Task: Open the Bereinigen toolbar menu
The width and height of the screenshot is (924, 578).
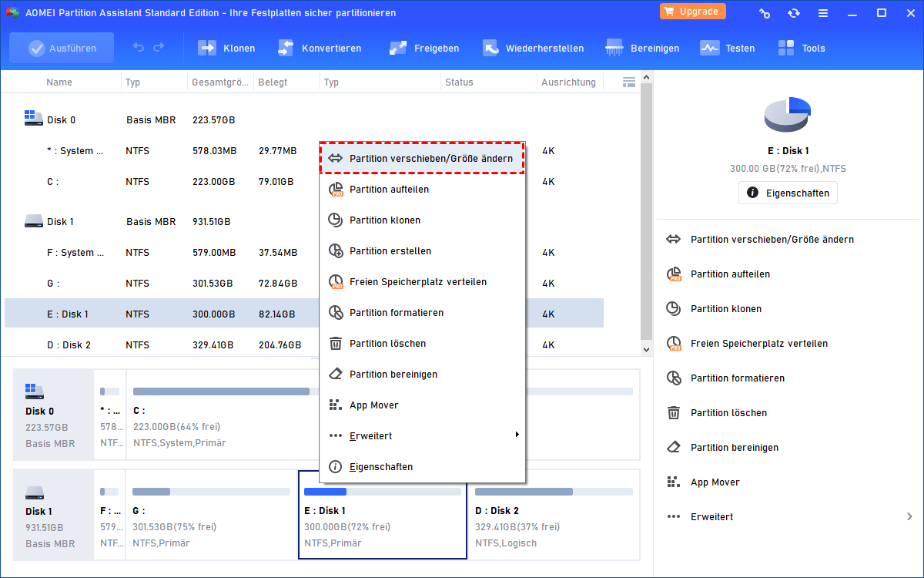Action: point(642,48)
